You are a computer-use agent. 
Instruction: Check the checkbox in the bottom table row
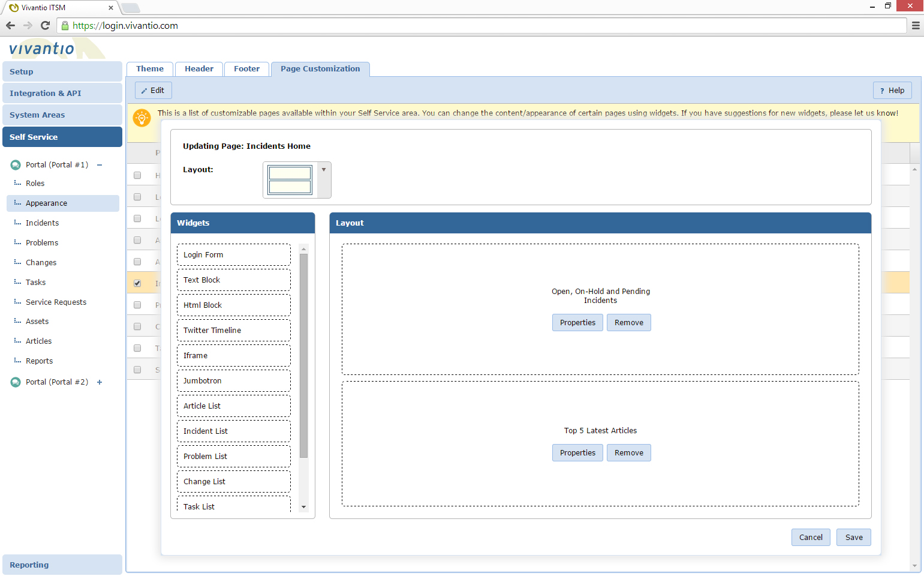pyautogui.click(x=137, y=369)
